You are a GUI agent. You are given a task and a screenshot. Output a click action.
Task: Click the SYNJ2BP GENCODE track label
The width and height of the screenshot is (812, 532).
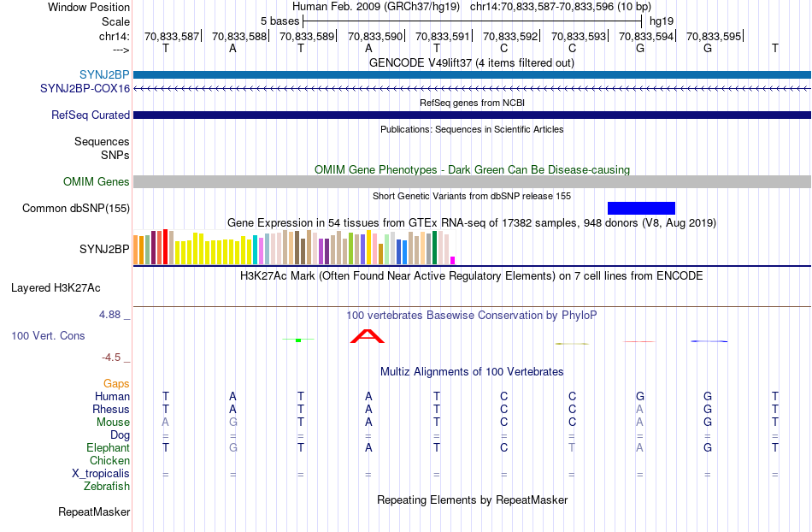(104, 75)
